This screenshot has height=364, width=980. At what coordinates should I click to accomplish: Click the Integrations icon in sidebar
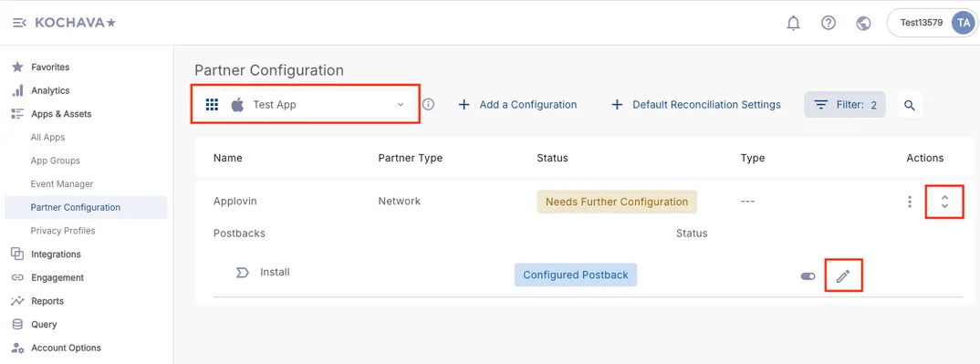[x=17, y=255]
